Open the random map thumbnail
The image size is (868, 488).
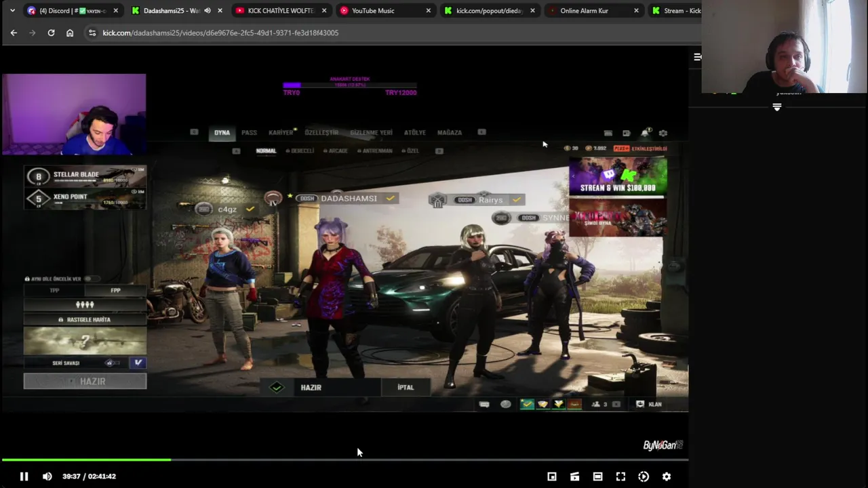tap(85, 341)
